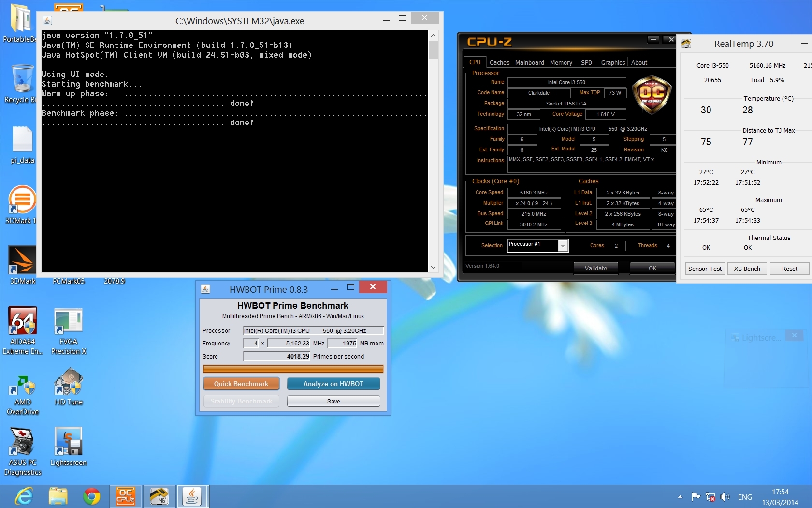The image size is (812, 508).
Task: Click the orange progress bar in HWBOT Prime
Action: [x=293, y=369]
